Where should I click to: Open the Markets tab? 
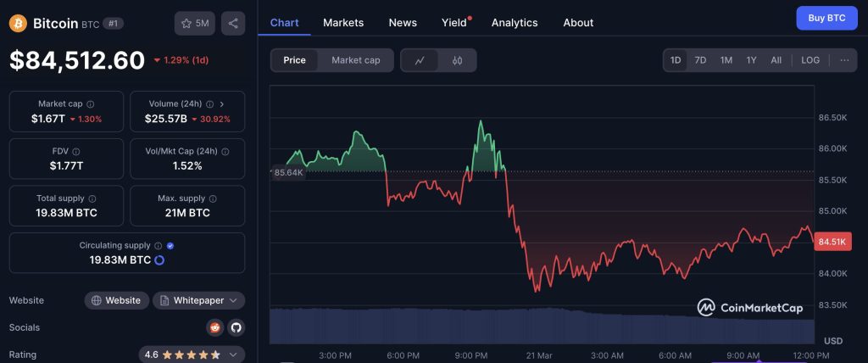point(343,23)
